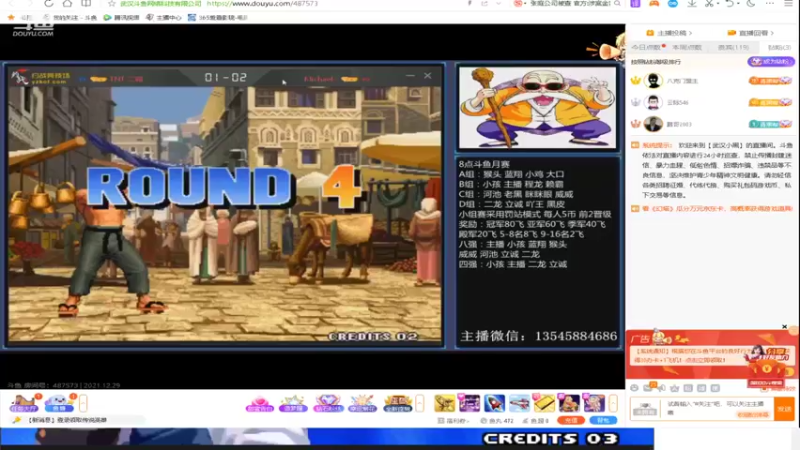The width and height of the screenshot is (800, 450).
Task: Open browser downloads arrow icon
Action: pos(692,4)
